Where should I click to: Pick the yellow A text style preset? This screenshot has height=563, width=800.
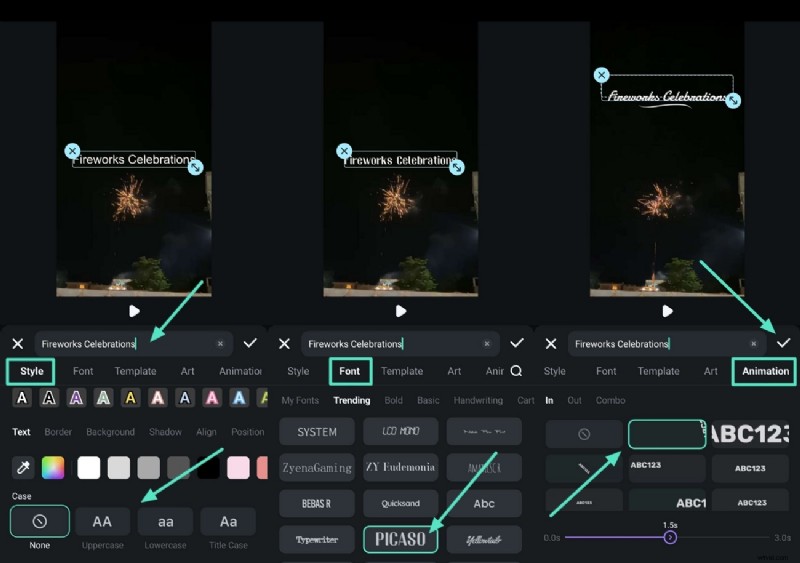click(130, 398)
